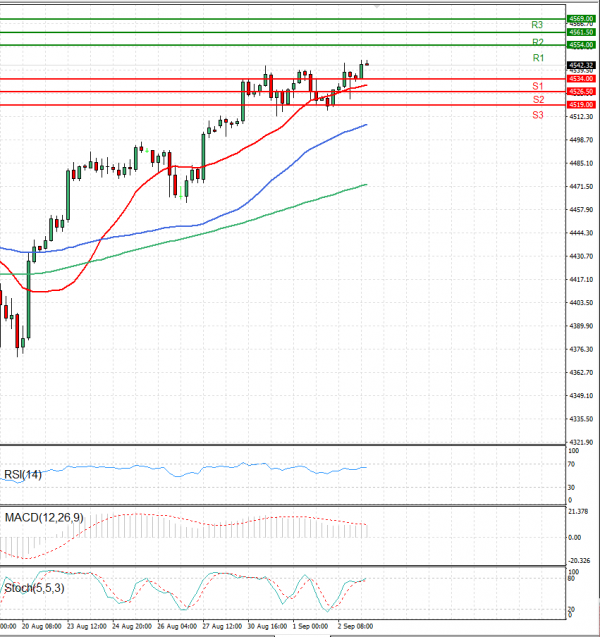Click the RSI scale value 70
This screenshot has height=637, width=600.
tap(571, 464)
